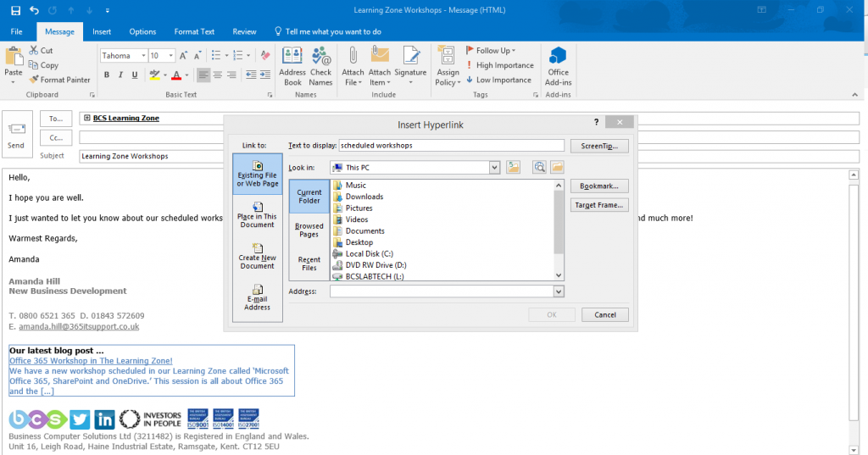This screenshot has height=455, width=868.
Task: Open Office Add-ins
Action: pos(558,66)
